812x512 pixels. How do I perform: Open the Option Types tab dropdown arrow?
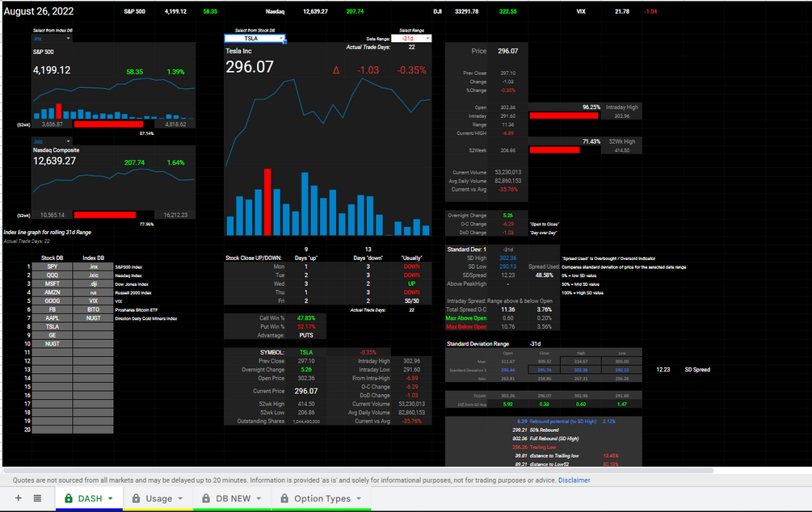click(359, 498)
